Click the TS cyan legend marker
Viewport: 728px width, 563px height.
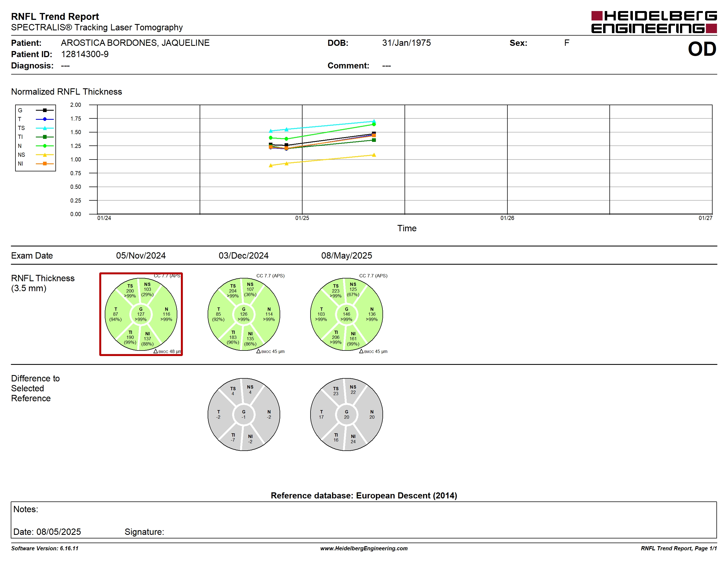pyautogui.click(x=45, y=128)
